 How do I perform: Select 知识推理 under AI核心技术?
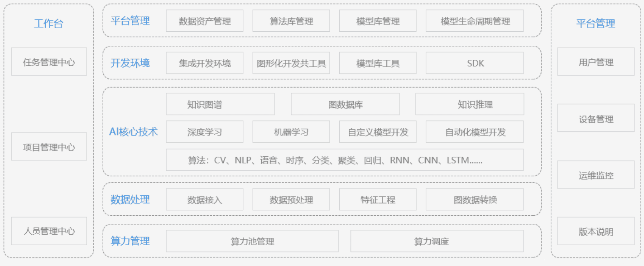click(x=470, y=104)
